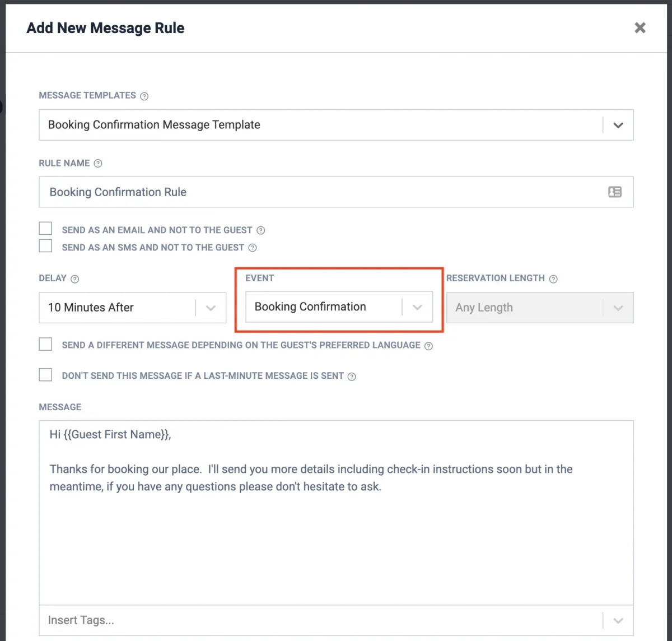Click help icon for preferred language option
672x641 pixels.
(x=428, y=346)
